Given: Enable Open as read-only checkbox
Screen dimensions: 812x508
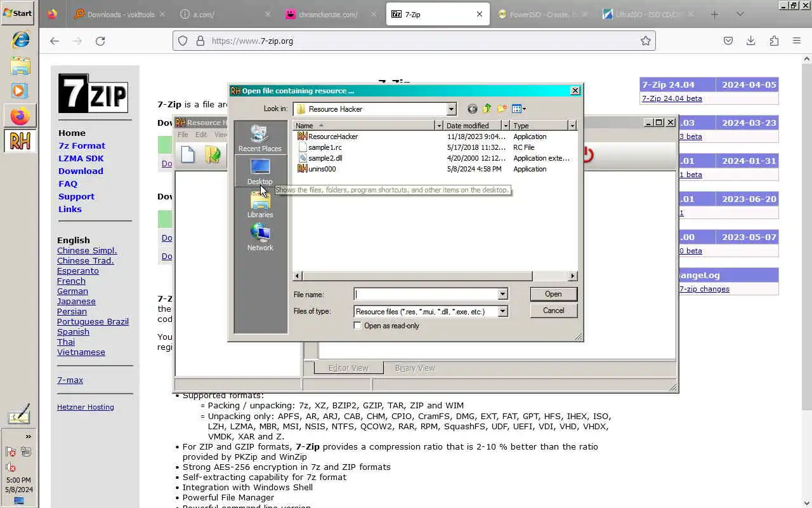Looking at the screenshot, I should tap(357, 326).
